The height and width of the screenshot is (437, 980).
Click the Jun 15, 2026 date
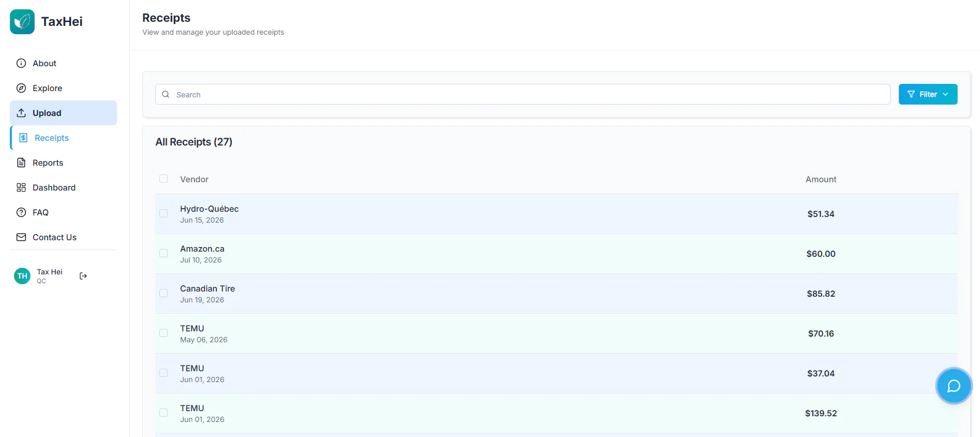(202, 220)
